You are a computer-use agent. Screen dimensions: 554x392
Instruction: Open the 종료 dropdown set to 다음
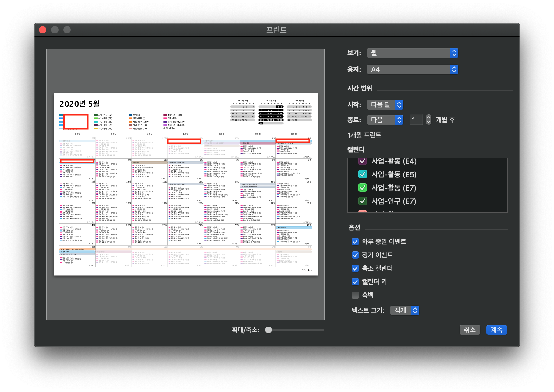coord(385,120)
